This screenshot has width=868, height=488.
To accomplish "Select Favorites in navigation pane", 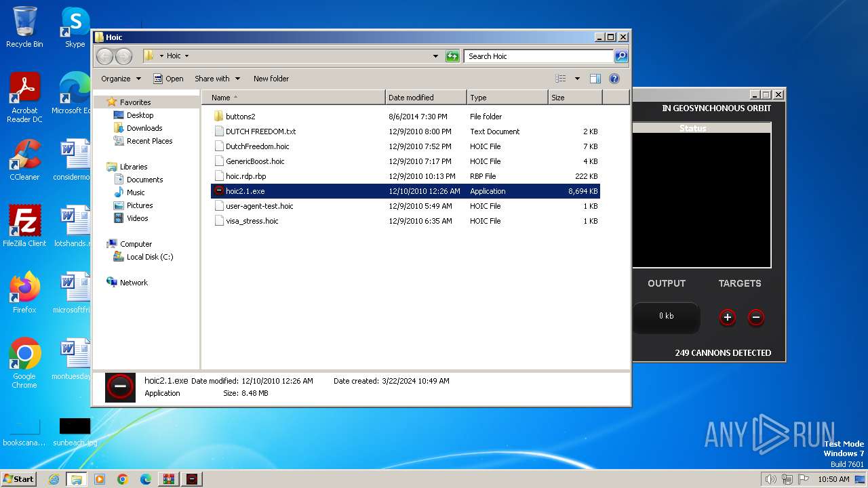I will (135, 102).
